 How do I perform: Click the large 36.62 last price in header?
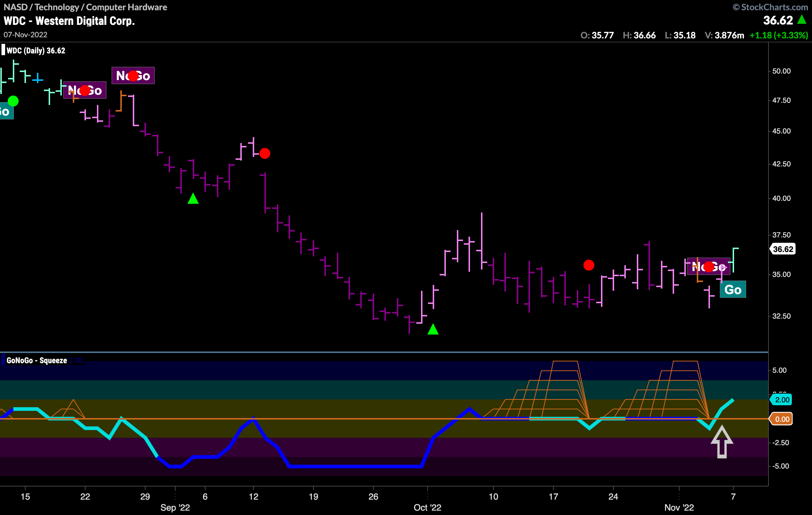(778, 20)
